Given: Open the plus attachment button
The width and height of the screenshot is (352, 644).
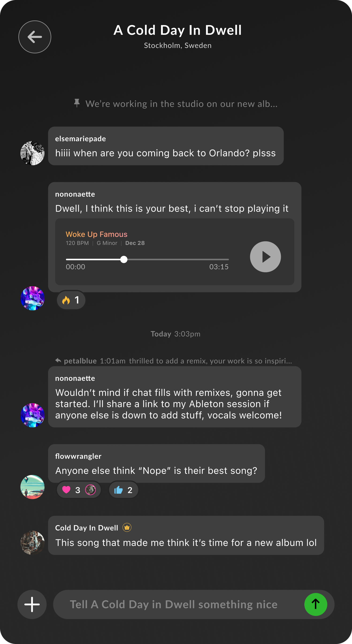Looking at the screenshot, I should click(32, 605).
